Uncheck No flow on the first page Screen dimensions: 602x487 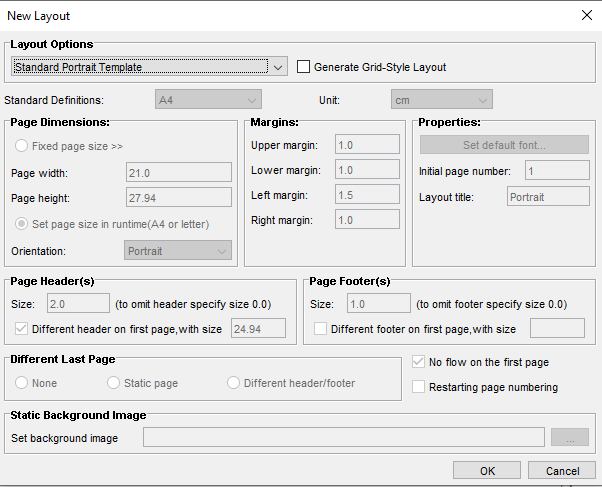[x=419, y=362]
